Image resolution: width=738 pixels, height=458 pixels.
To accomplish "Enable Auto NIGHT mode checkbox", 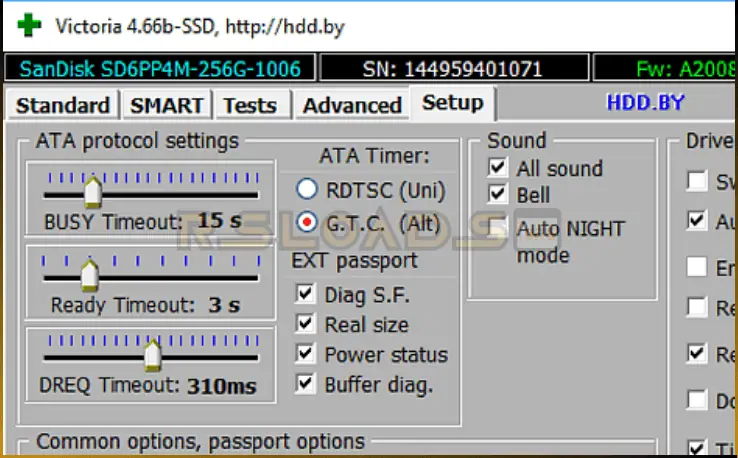I will point(497,228).
